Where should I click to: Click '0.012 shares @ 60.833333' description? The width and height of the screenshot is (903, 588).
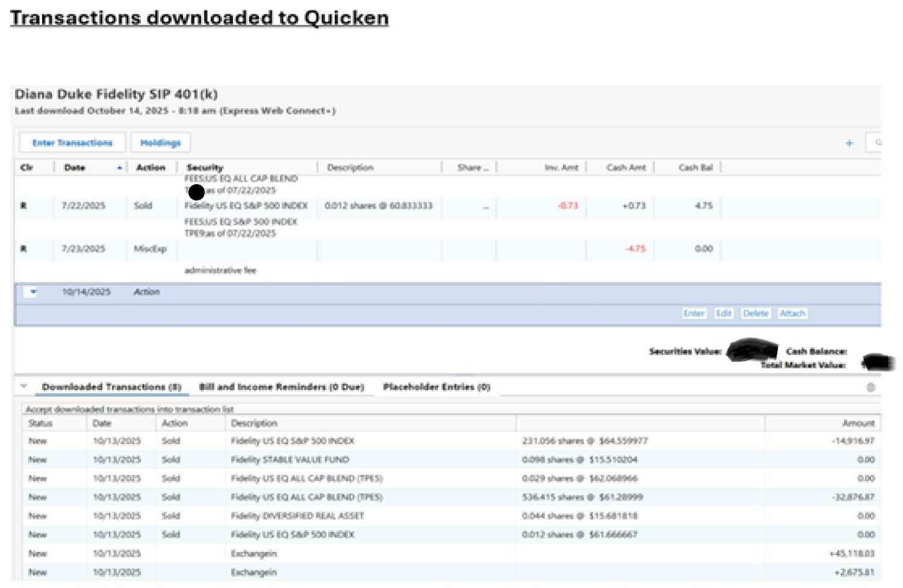379,206
